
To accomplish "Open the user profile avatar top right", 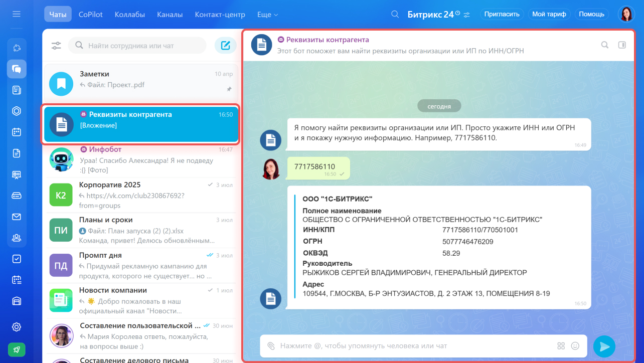I will [x=626, y=14].
